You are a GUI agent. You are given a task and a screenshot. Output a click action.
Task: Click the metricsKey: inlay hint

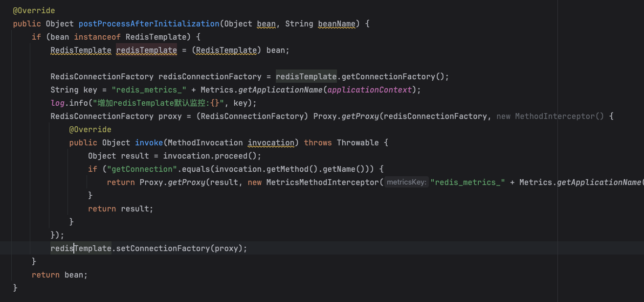click(x=406, y=182)
